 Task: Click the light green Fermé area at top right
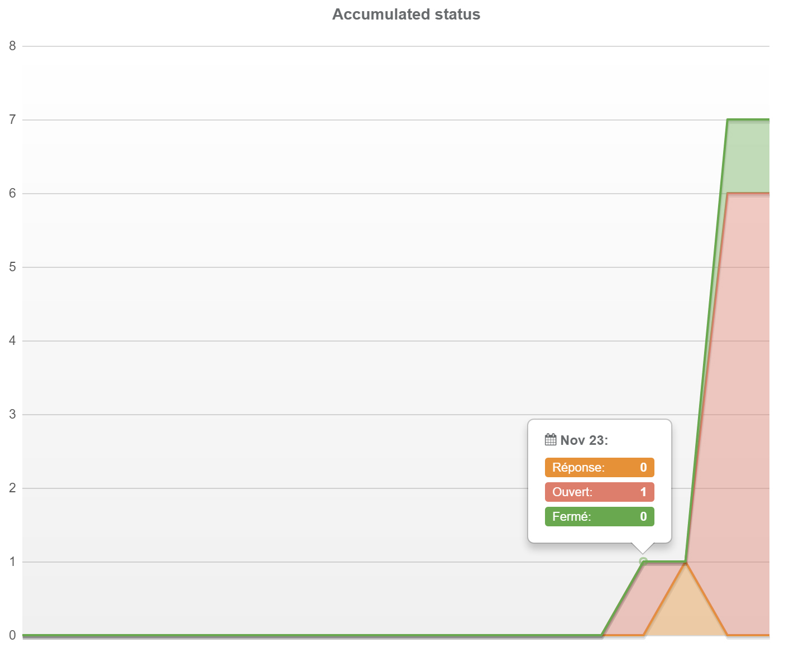(x=748, y=156)
